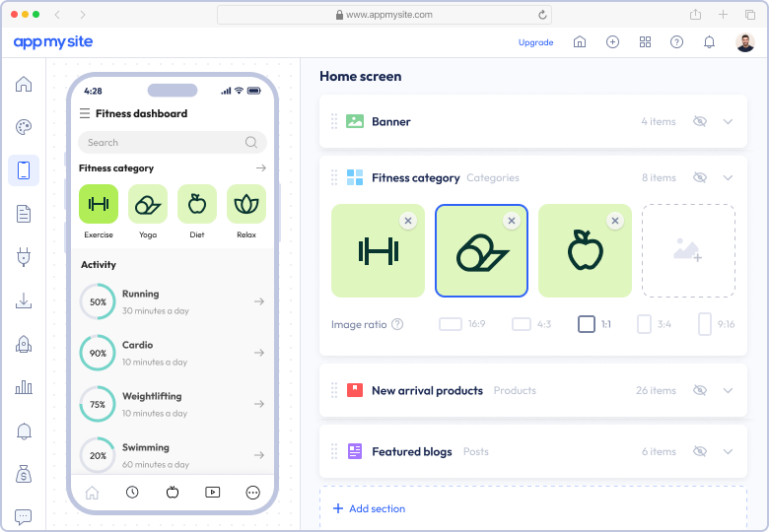Open the Swimming activity arrow
This screenshot has height=532, width=769.
click(259, 455)
